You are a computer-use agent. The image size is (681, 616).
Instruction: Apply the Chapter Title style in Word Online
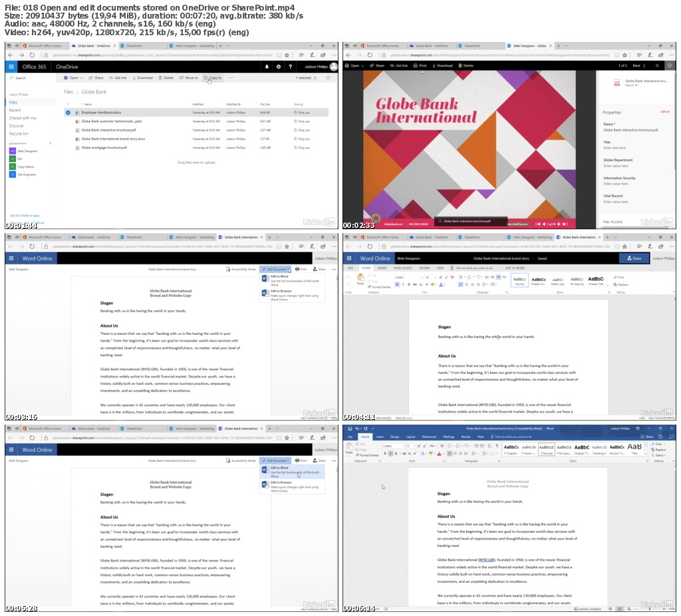[595, 281]
